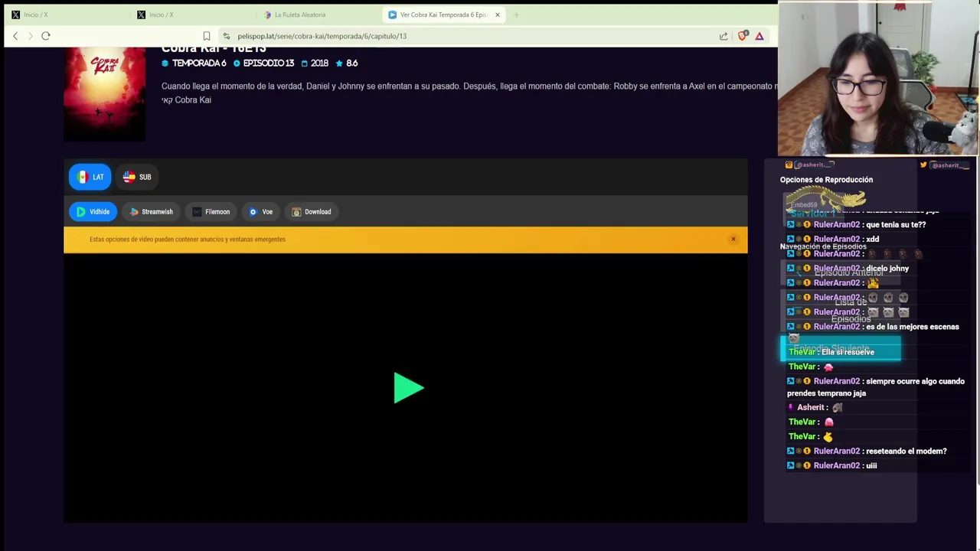Image resolution: width=980 pixels, height=551 pixels.
Task: Click Navegación de Episodios heading
Action: (x=823, y=246)
